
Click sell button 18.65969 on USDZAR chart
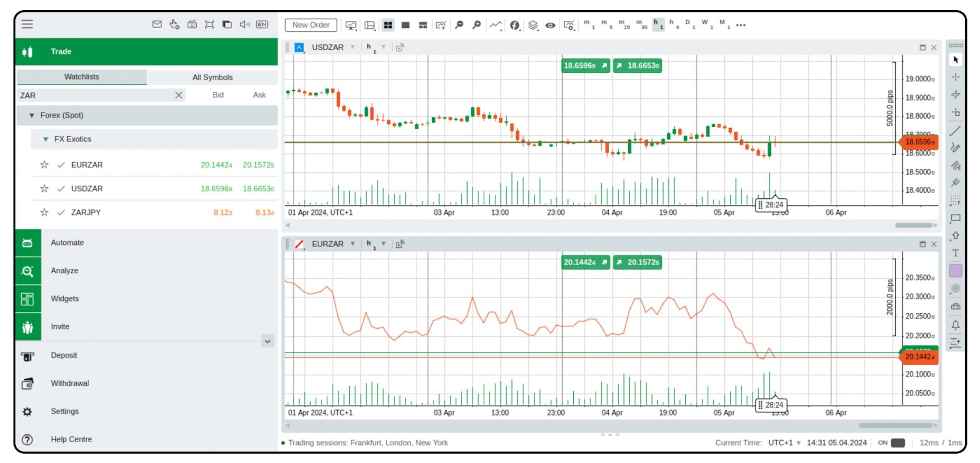(585, 66)
